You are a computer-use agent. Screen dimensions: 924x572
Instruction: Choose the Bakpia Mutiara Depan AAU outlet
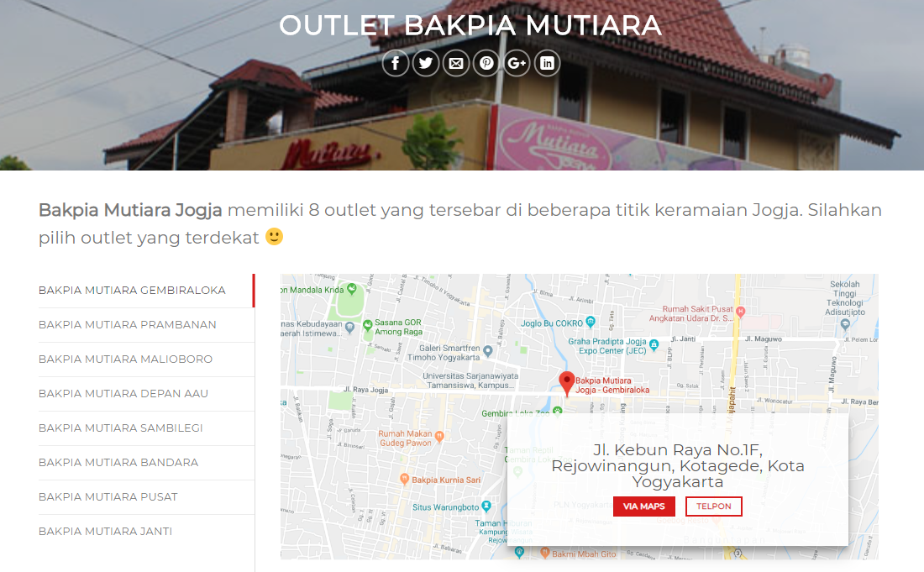click(x=146, y=394)
